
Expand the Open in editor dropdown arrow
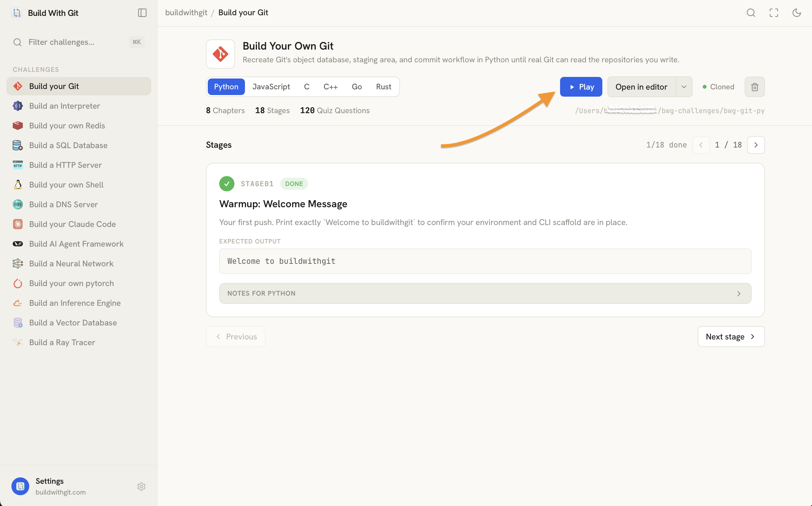point(684,87)
